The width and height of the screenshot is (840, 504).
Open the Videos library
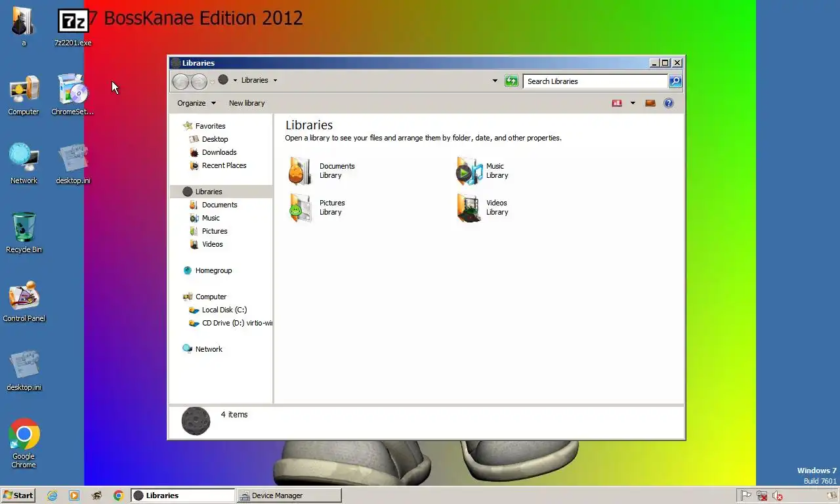[x=482, y=207]
